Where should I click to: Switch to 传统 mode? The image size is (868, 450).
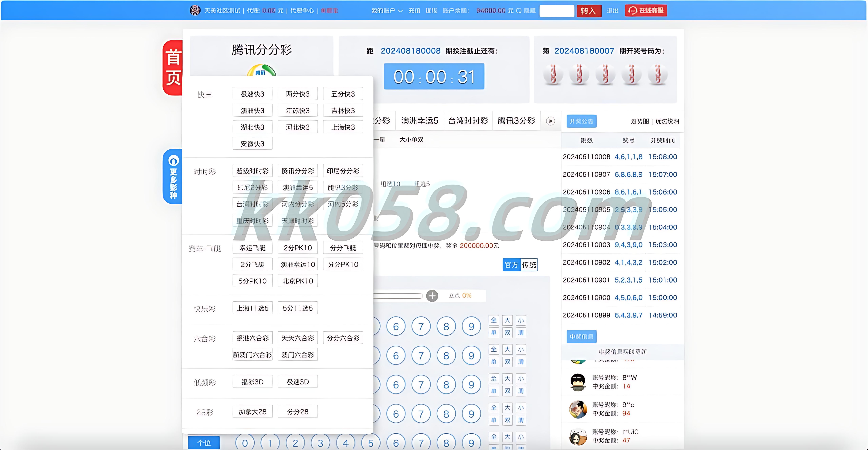[x=529, y=265]
